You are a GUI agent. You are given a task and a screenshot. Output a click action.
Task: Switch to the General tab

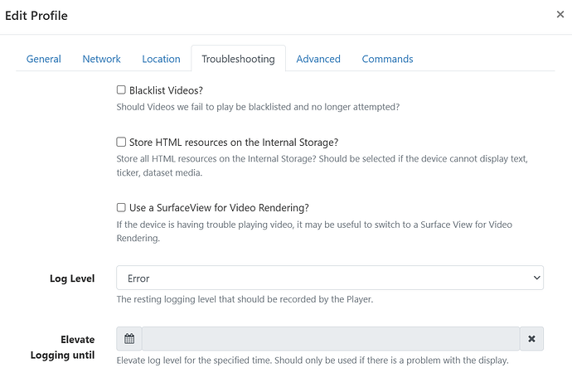coord(44,59)
